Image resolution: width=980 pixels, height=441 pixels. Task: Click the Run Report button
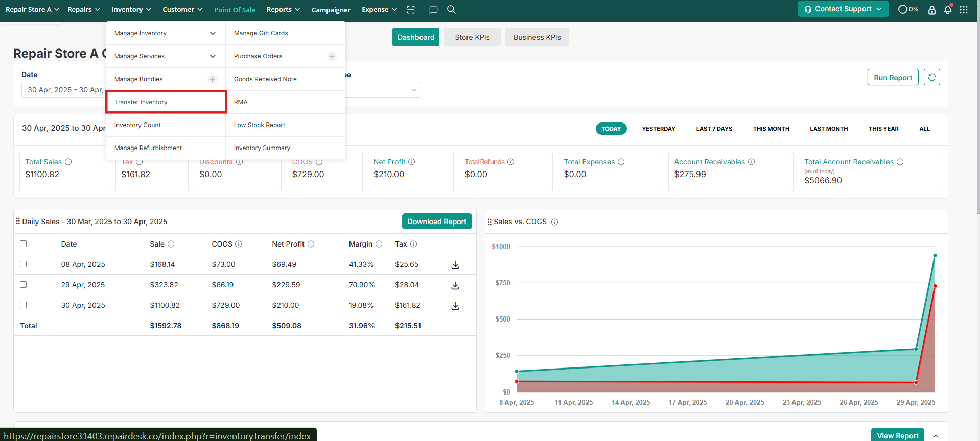point(893,78)
